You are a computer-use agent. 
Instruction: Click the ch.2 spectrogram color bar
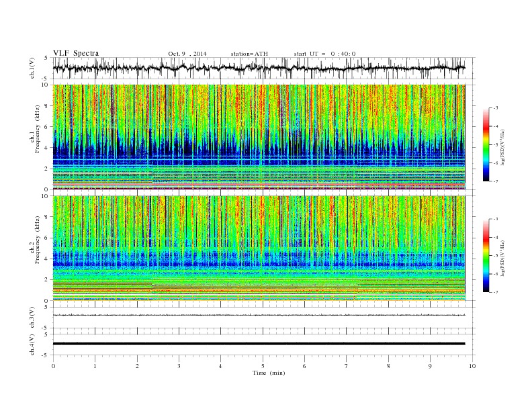[x=486, y=256]
